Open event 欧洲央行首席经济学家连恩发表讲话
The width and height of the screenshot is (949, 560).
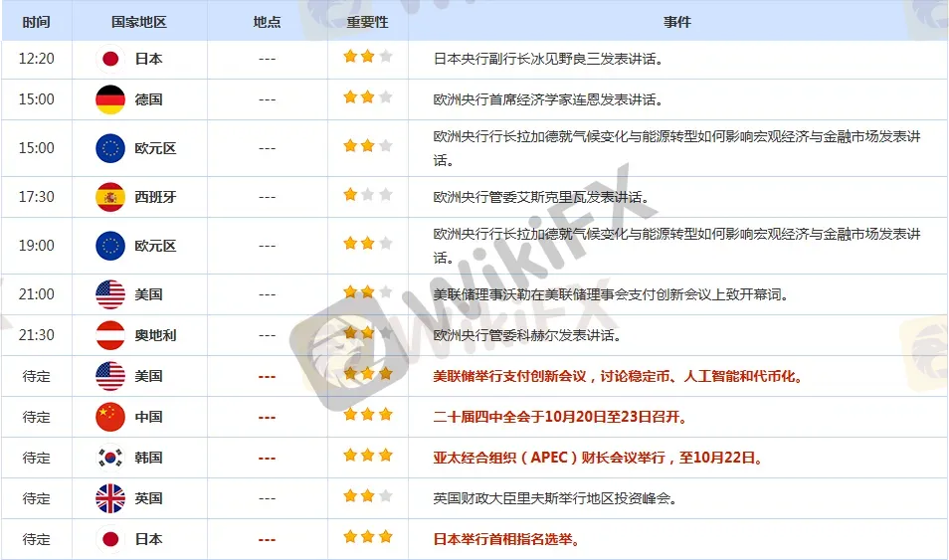point(548,99)
